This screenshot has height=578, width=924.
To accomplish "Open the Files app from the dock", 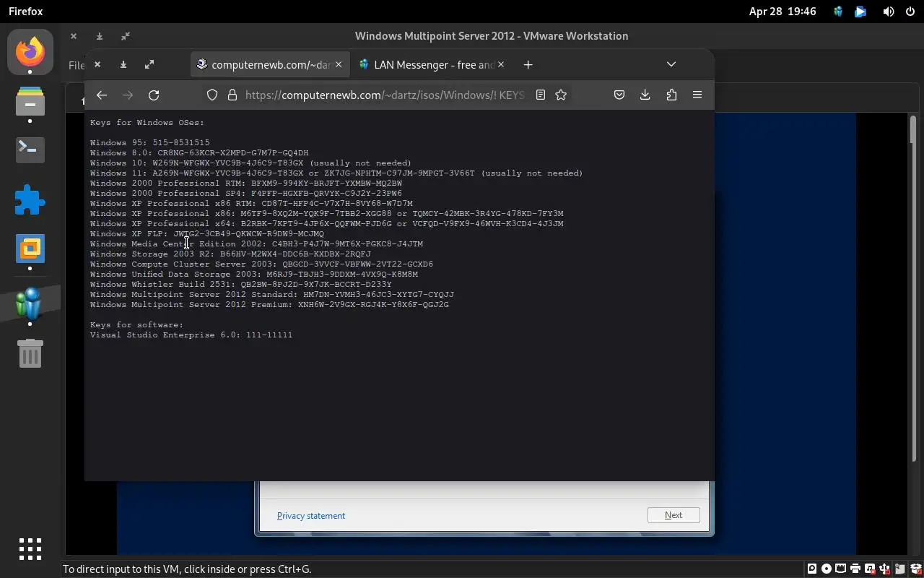I will (30, 102).
